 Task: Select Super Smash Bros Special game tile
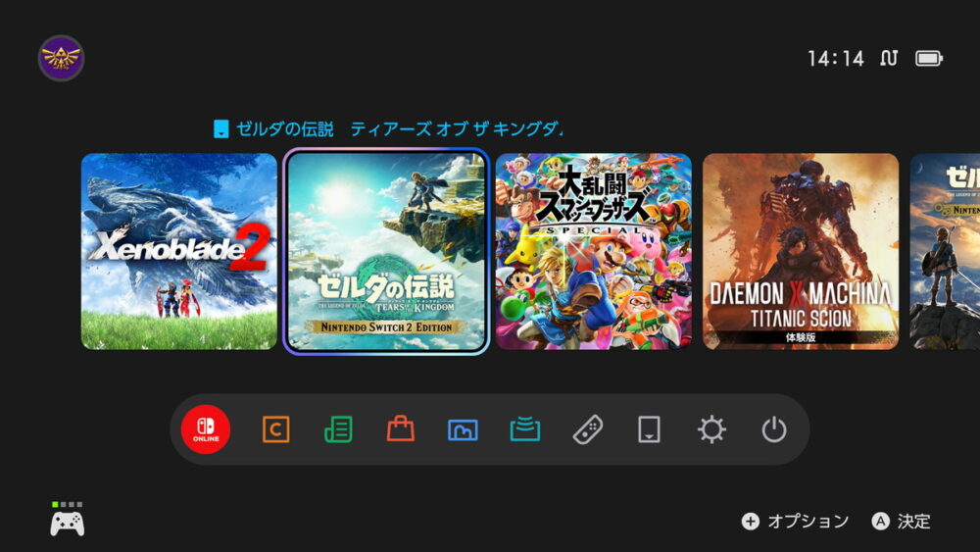[x=594, y=251]
